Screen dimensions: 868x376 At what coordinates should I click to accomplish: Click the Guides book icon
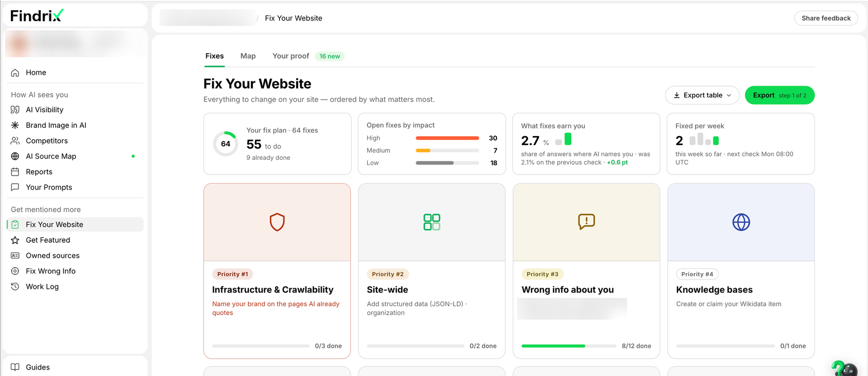(x=15, y=367)
